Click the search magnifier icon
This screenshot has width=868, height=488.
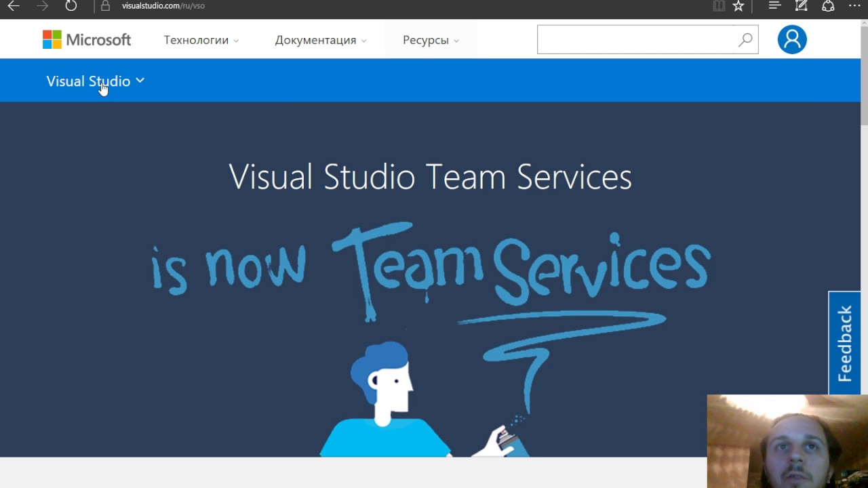(x=745, y=40)
